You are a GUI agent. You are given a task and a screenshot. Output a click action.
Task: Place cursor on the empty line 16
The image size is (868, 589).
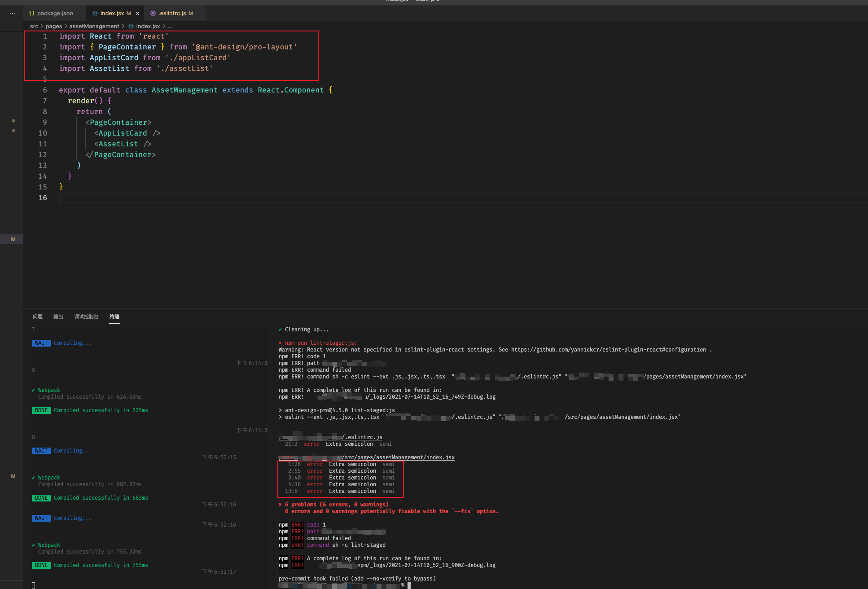(462, 198)
